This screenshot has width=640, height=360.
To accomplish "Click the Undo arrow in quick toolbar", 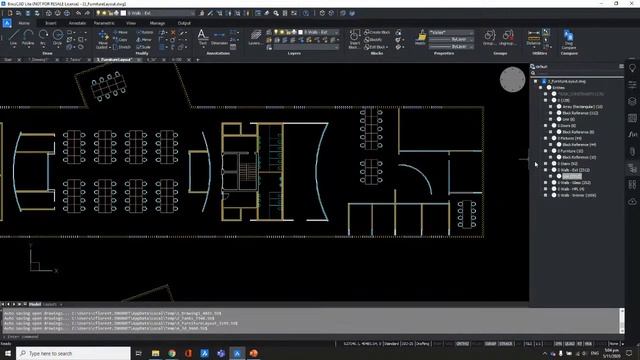I will [78, 13].
